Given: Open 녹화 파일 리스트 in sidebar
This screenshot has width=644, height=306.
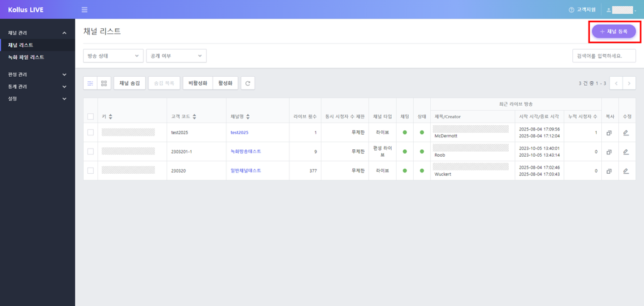Looking at the screenshot, I should [26, 57].
